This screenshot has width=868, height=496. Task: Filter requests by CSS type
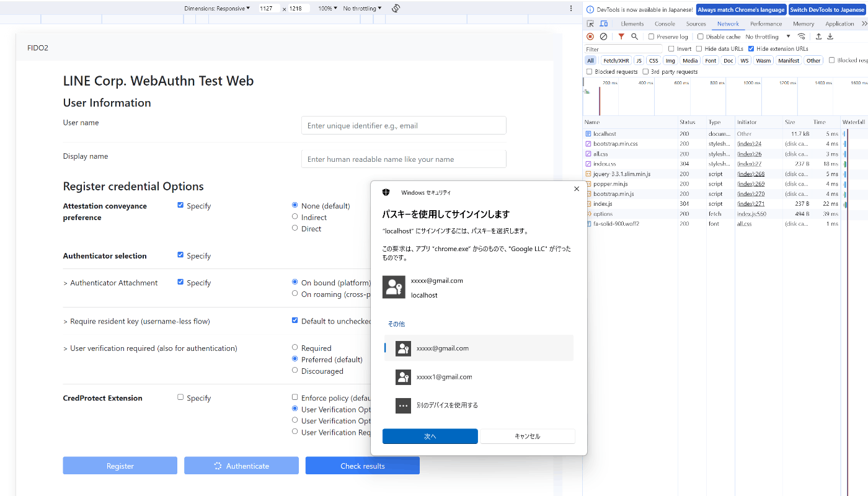pos(653,60)
